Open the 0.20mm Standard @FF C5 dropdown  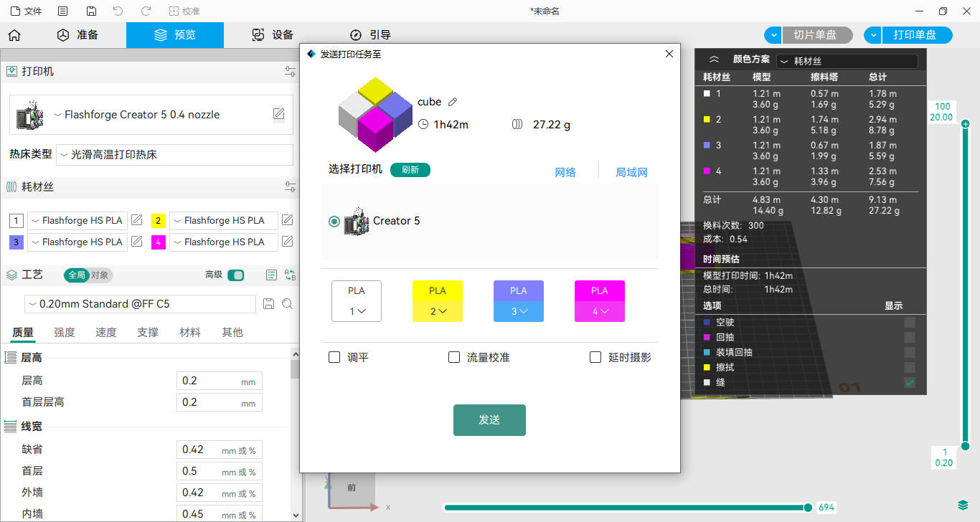(x=140, y=304)
